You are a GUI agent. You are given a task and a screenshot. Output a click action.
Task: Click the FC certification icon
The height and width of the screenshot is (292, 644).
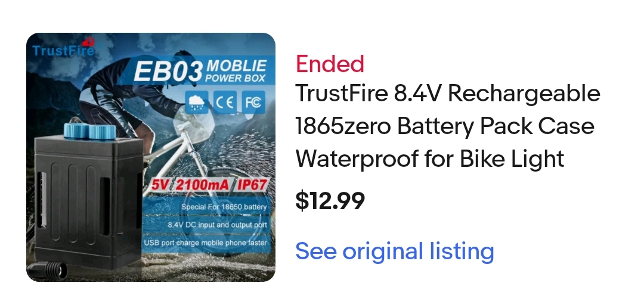click(253, 102)
